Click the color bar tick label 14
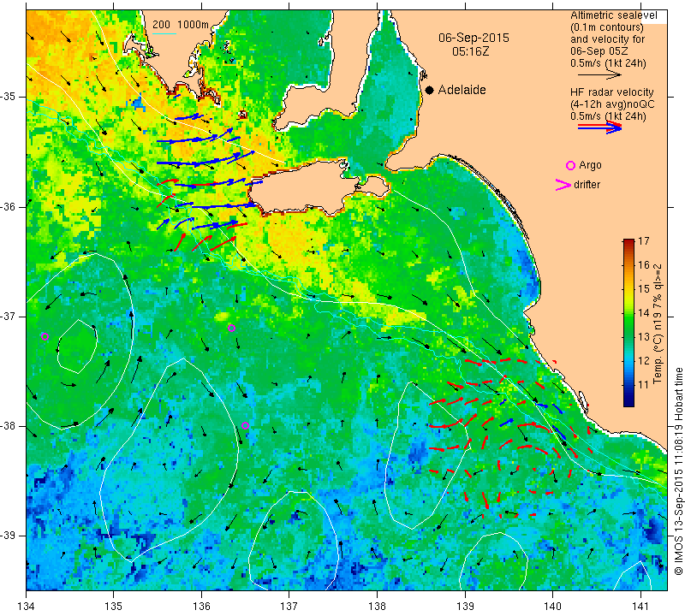685x616 pixels. [x=644, y=313]
